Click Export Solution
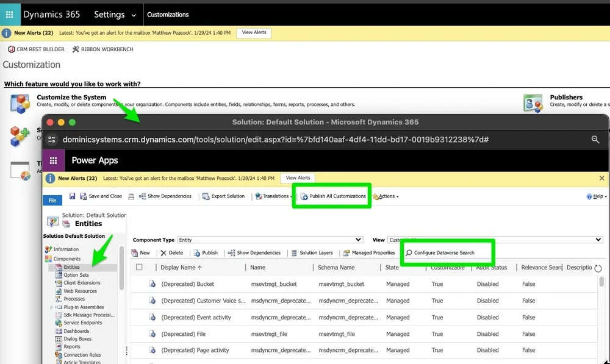This screenshot has height=364, width=610. tap(224, 196)
